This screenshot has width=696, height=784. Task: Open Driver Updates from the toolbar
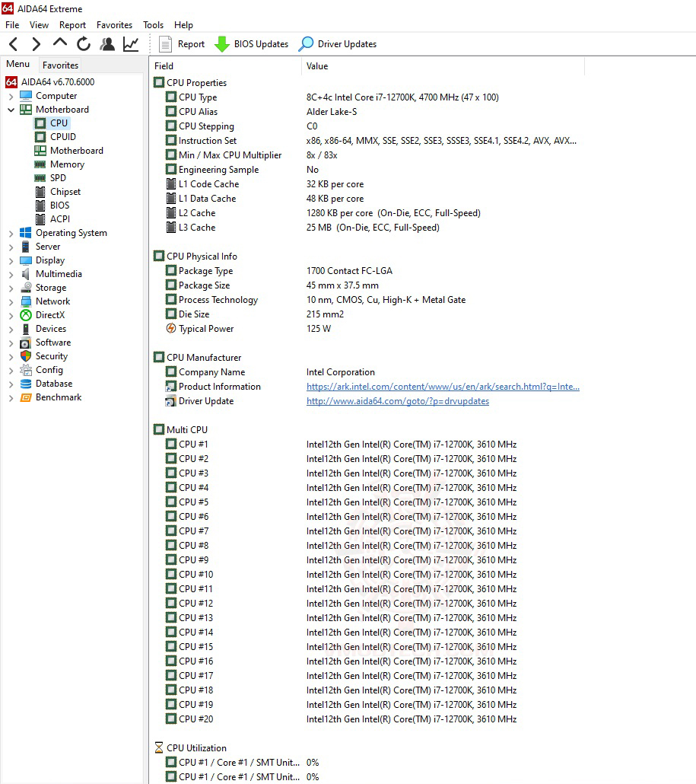(x=337, y=44)
